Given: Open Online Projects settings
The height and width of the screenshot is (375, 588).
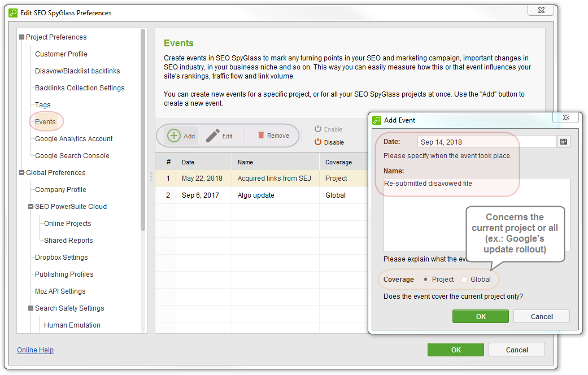Looking at the screenshot, I should 68,224.
